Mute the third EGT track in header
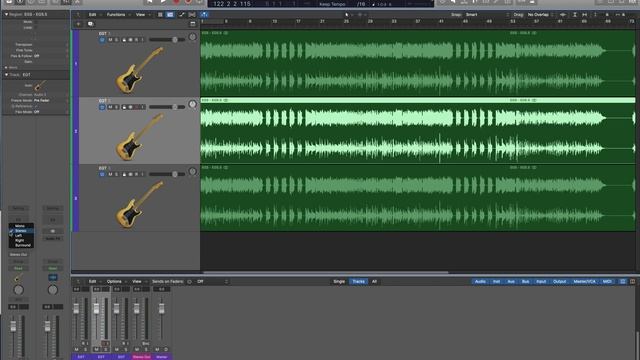 coord(110,174)
